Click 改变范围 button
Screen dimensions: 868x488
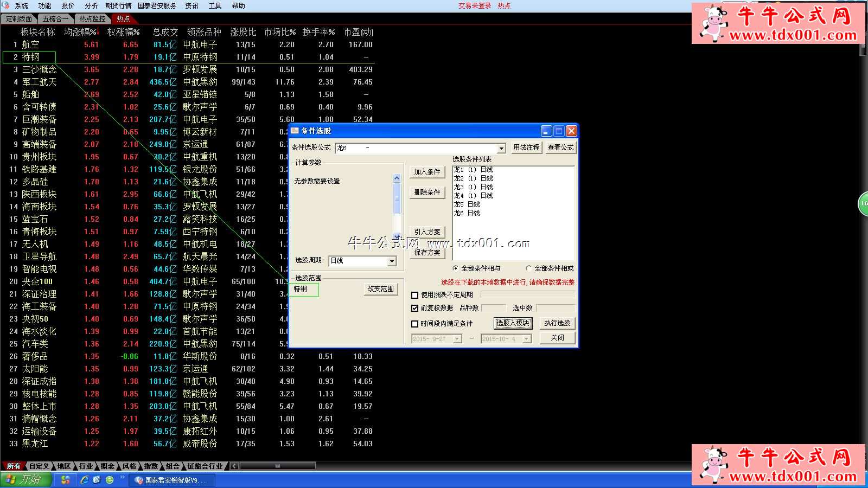coord(380,289)
